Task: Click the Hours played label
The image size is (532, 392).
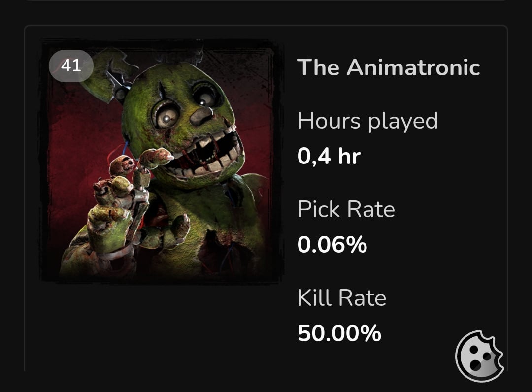Action: (367, 120)
